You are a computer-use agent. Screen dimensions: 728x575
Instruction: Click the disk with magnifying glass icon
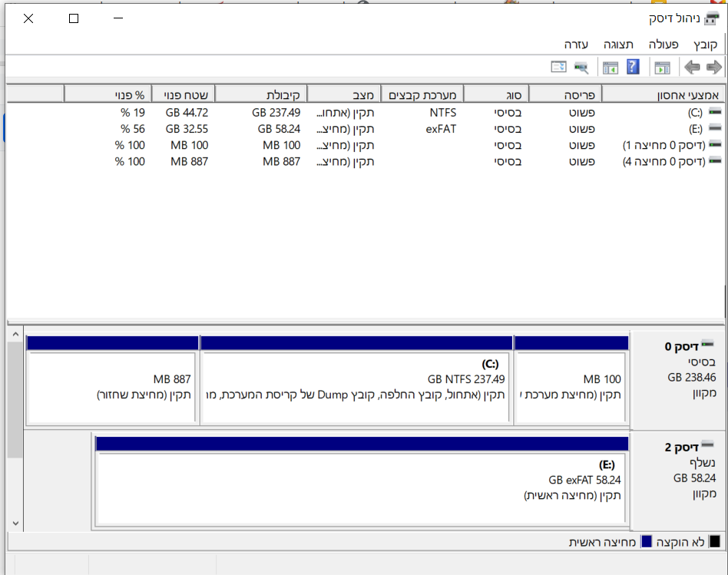(581, 68)
